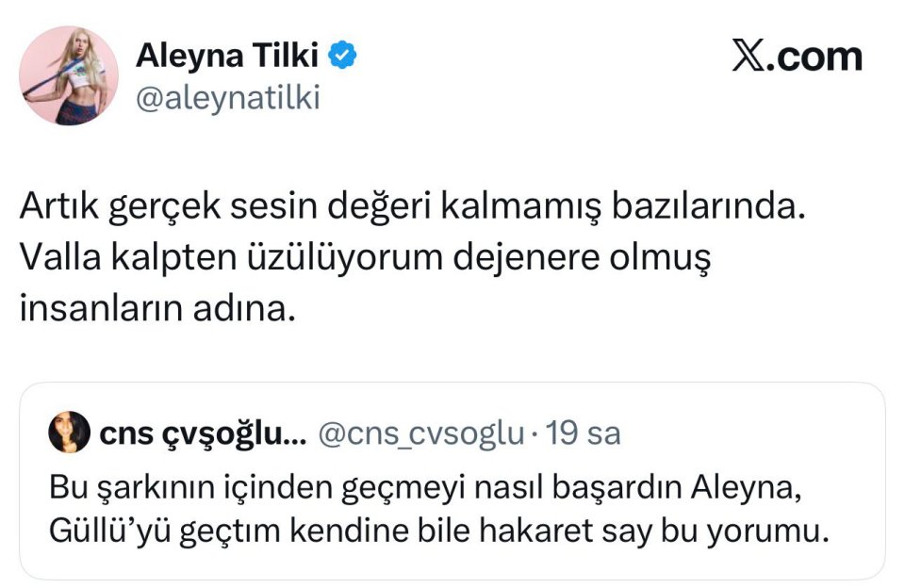The image size is (905, 588).
Task: Click the blue verified badge
Action: (341, 57)
